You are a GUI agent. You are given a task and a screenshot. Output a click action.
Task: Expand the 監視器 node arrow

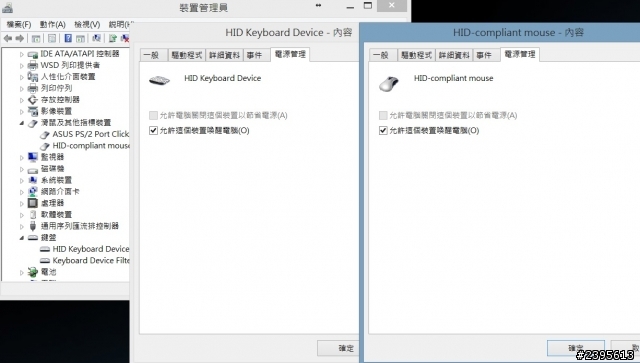[x=22, y=157]
